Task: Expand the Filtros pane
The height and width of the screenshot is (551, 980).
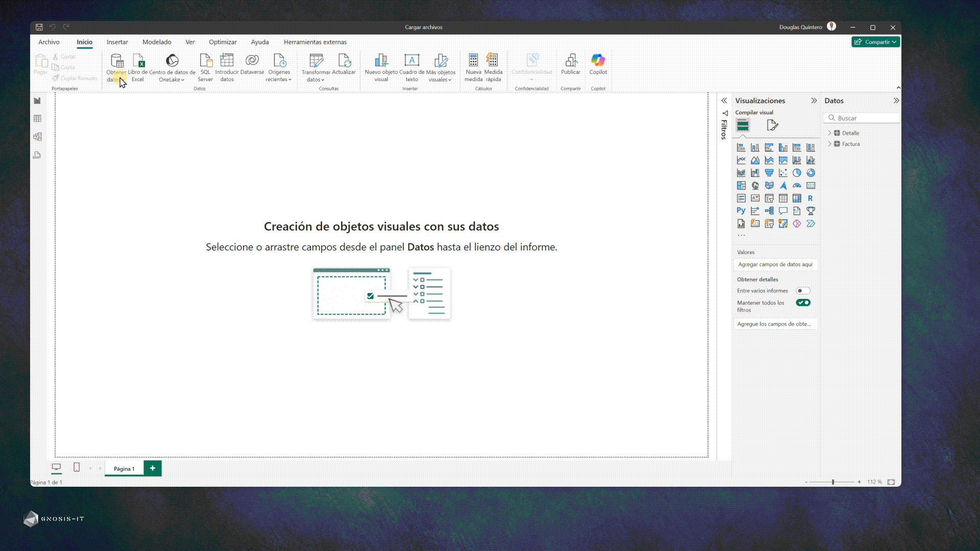Action: pos(724,101)
